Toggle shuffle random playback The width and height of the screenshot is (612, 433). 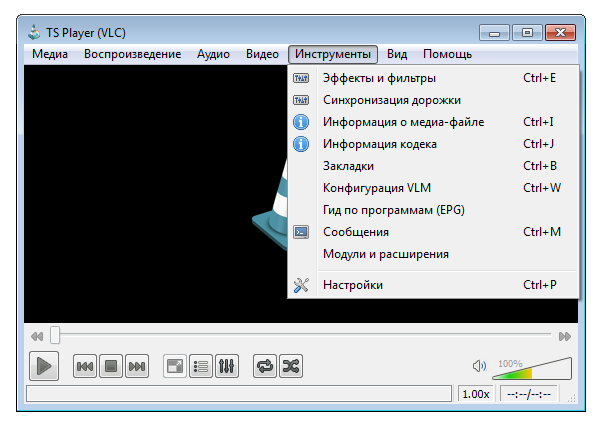point(291,366)
